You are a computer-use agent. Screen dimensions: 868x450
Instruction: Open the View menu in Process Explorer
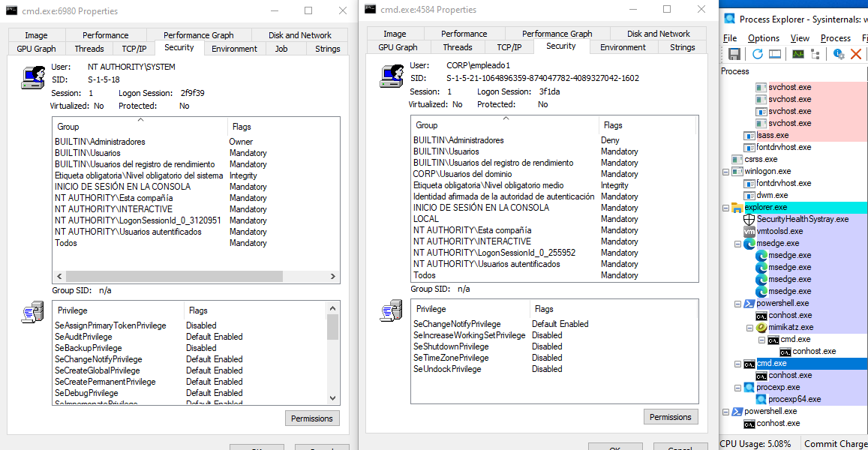click(800, 38)
